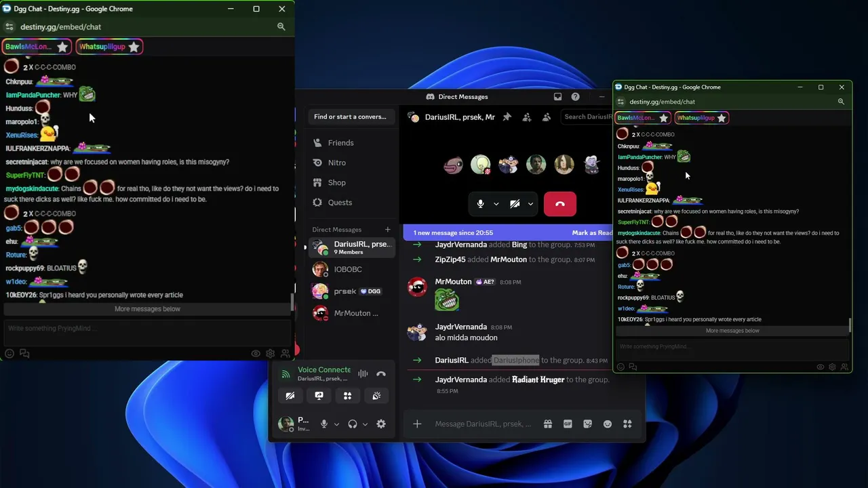
Task: Open input device options beside user mic
Action: pyautogui.click(x=336, y=424)
